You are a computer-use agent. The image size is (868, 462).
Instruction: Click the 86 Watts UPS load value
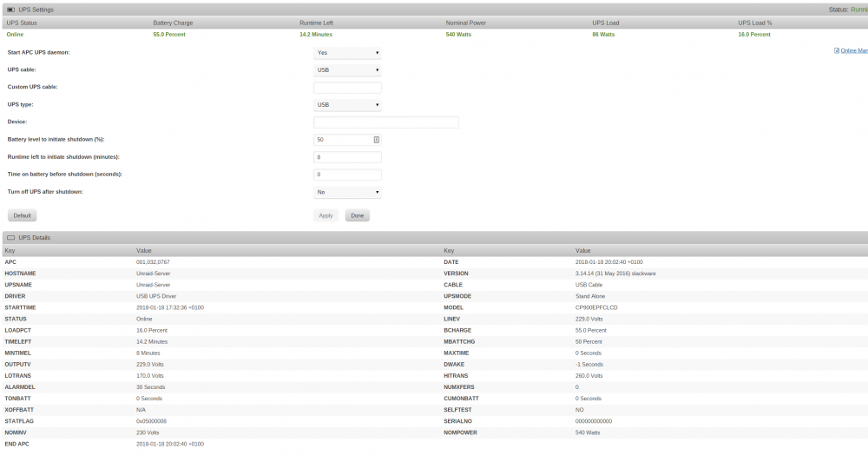(603, 35)
